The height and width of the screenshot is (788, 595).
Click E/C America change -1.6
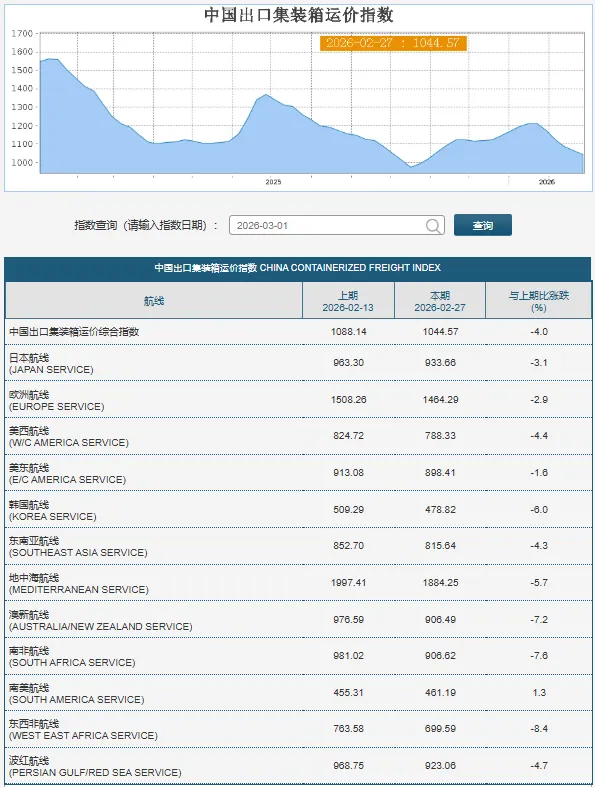539,473
